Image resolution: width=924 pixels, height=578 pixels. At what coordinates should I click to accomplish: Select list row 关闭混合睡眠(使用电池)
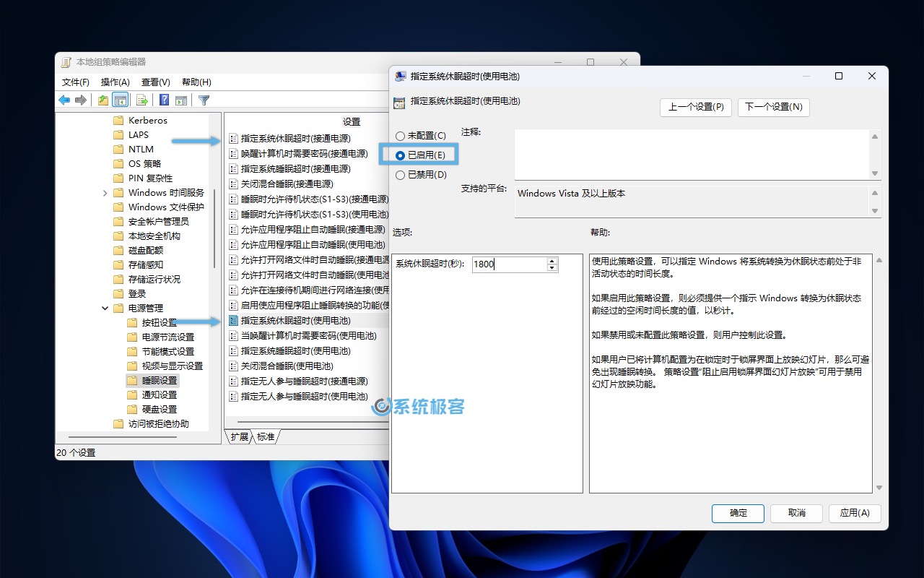pyautogui.click(x=287, y=366)
